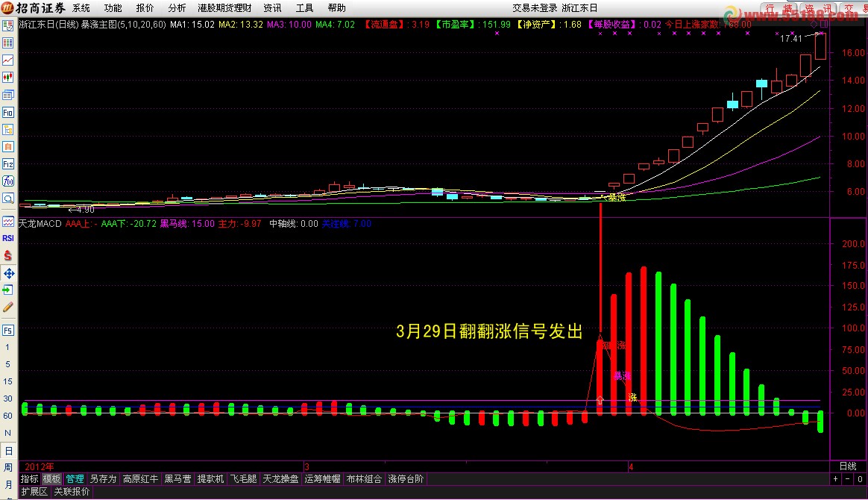Click the + to add indicator pane
The width and height of the screenshot is (868, 500).
tap(835, 478)
